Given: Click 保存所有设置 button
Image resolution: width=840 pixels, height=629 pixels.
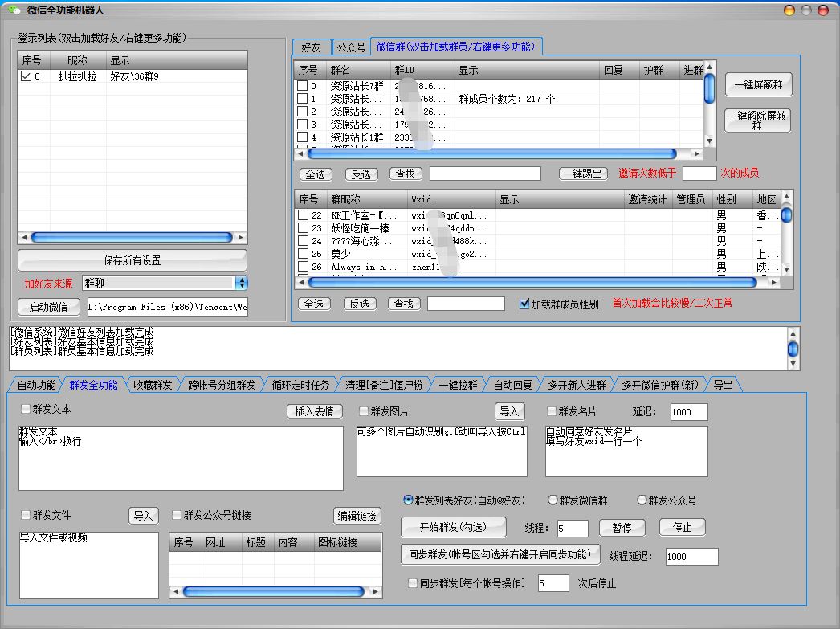Looking at the screenshot, I should pyautogui.click(x=133, y=260).
